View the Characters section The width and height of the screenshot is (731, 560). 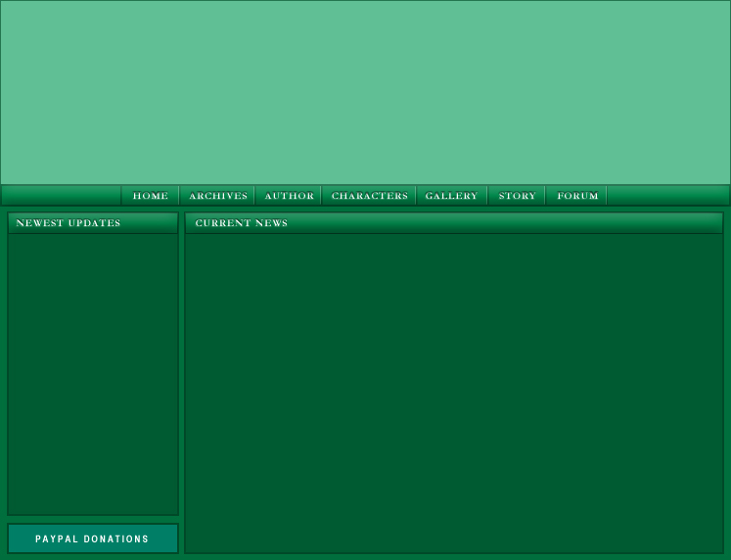(x=369, y=196)
